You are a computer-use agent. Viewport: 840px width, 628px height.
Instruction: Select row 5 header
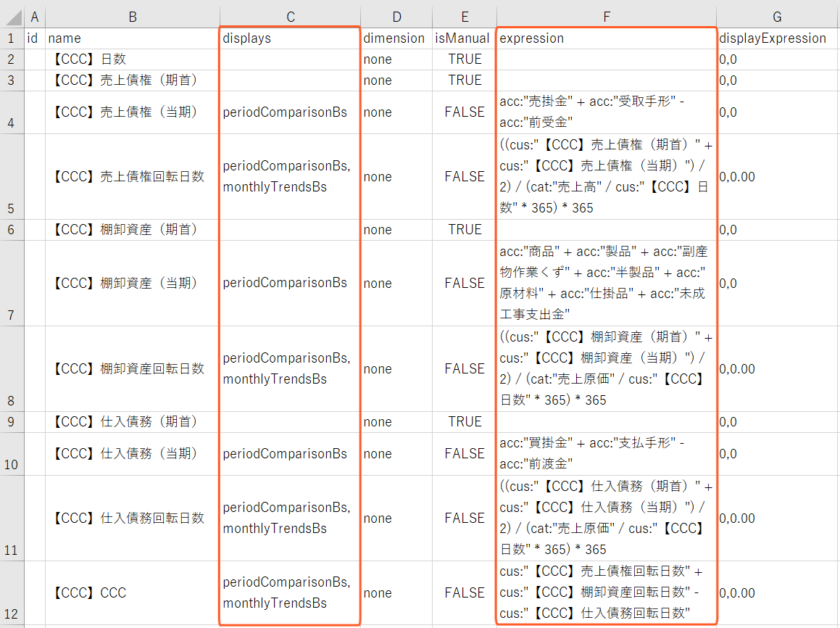click(12, 176)
